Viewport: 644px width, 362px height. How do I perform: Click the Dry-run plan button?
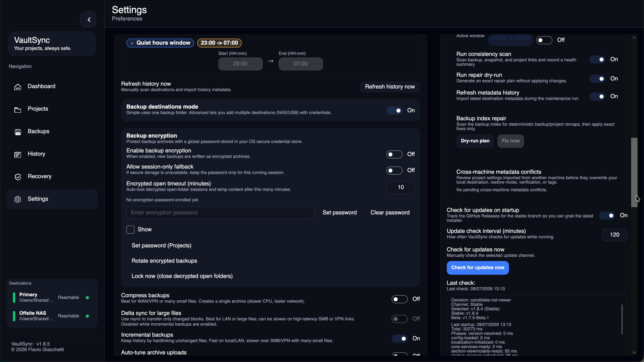(x=475, y=141)
